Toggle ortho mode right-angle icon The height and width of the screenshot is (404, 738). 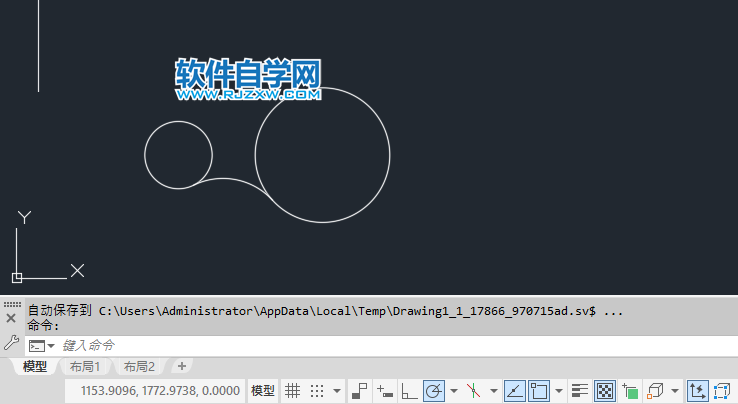[x=409, y=391]
